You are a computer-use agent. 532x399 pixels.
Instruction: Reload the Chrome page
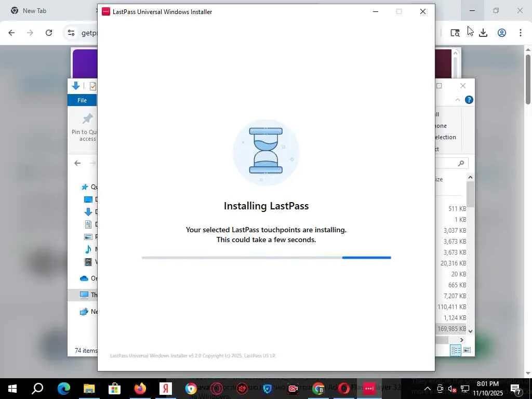click(x=49, y=33)
